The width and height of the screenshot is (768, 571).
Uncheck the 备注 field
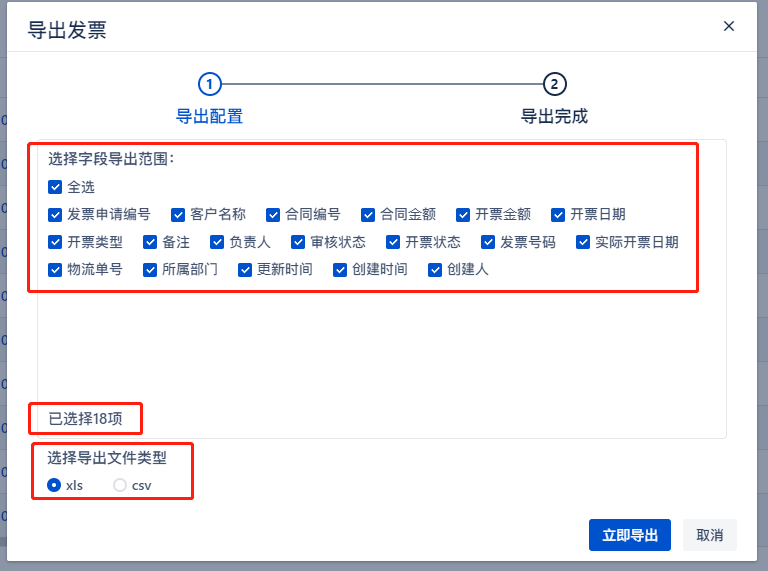click(x=150, y=242)
